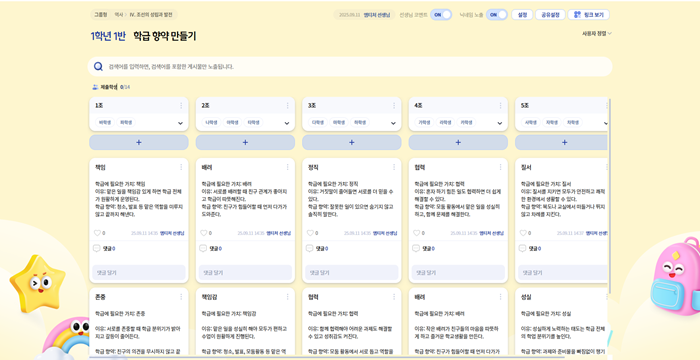Expand the 3조 member list chevron
Viewport: 700px width, 360px height.
[x=393, y=123]
